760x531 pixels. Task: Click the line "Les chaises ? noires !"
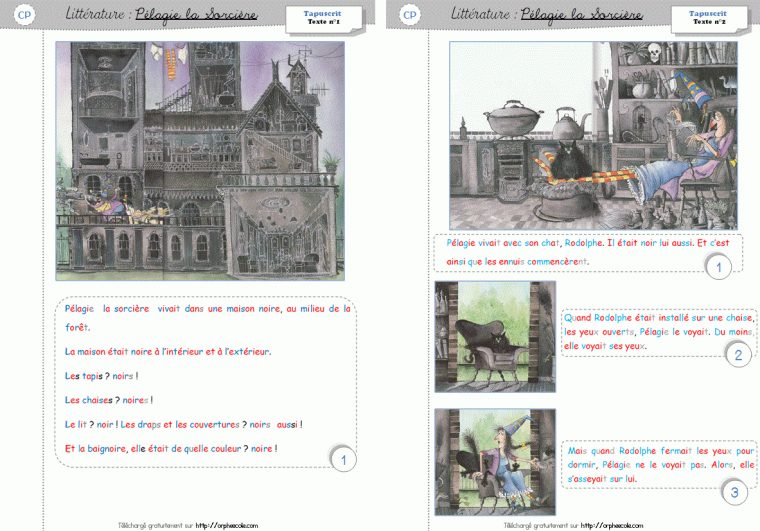coord(109,400)
